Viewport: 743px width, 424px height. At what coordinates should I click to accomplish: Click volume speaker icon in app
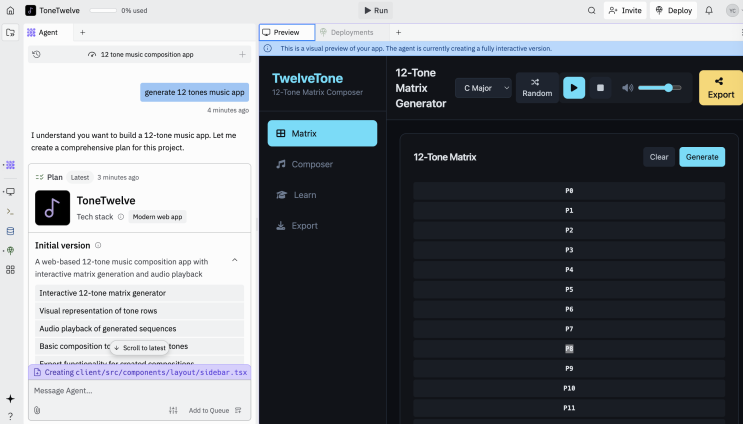[x=627, y=88]
